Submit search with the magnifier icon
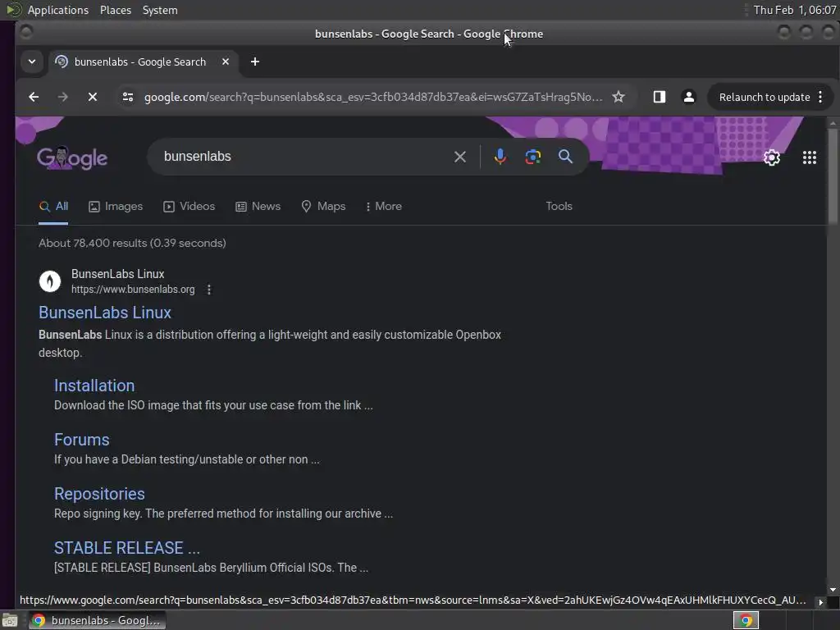The width and height of the screenshot is (840, 630). [x=565, y=157]
